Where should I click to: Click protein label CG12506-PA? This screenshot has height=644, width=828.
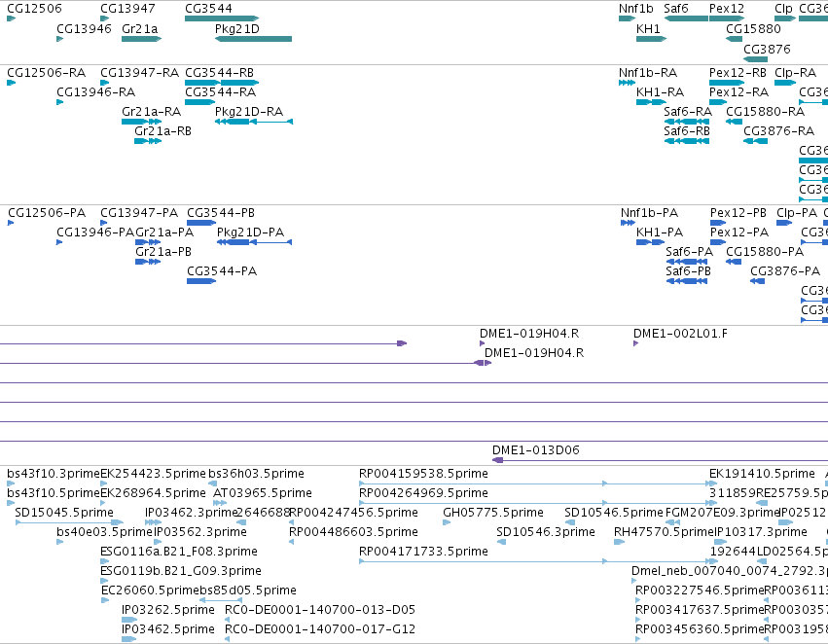pos(47,213)
